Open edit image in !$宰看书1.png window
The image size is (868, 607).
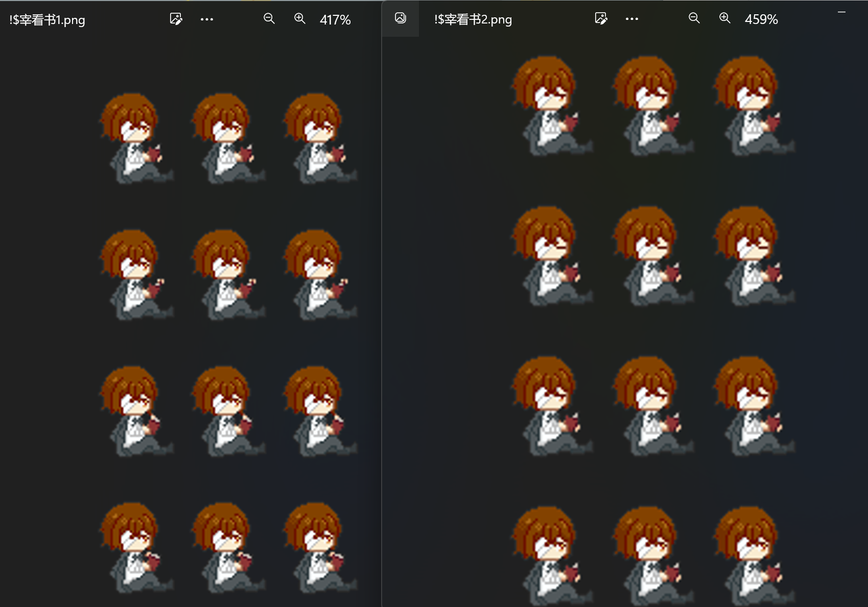pos(176,19)
